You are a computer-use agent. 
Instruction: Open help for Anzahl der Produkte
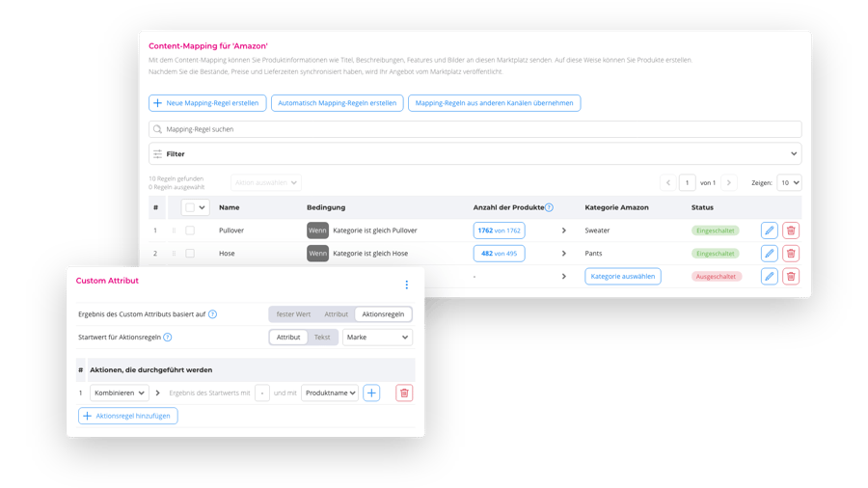(549, 207)
